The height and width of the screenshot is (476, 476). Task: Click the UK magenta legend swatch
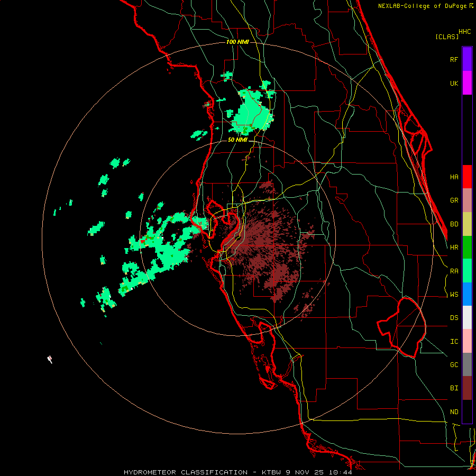coord(467,83)
